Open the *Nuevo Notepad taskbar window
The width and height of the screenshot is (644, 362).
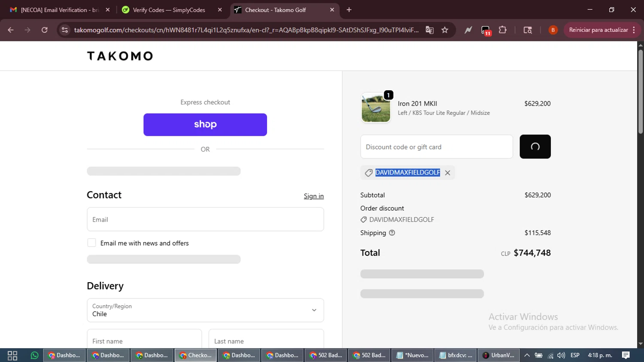coord(412,356)
